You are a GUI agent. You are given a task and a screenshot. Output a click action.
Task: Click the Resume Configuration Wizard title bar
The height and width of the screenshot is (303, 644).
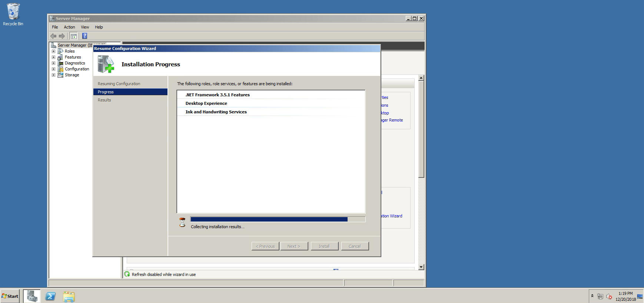237,49
